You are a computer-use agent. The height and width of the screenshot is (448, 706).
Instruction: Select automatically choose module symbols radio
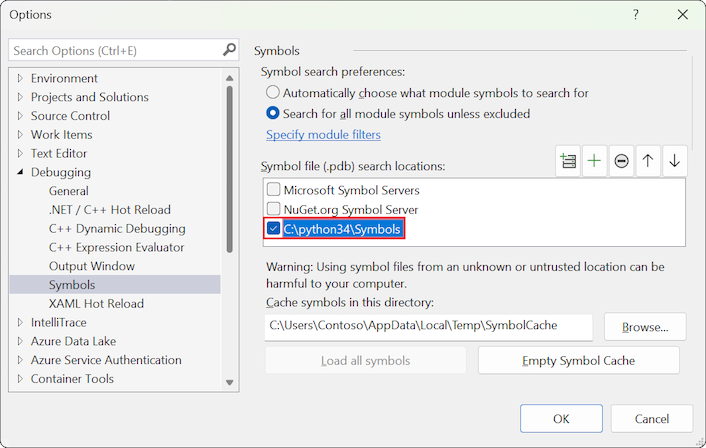pyautogui.click(x=273, y=93)
